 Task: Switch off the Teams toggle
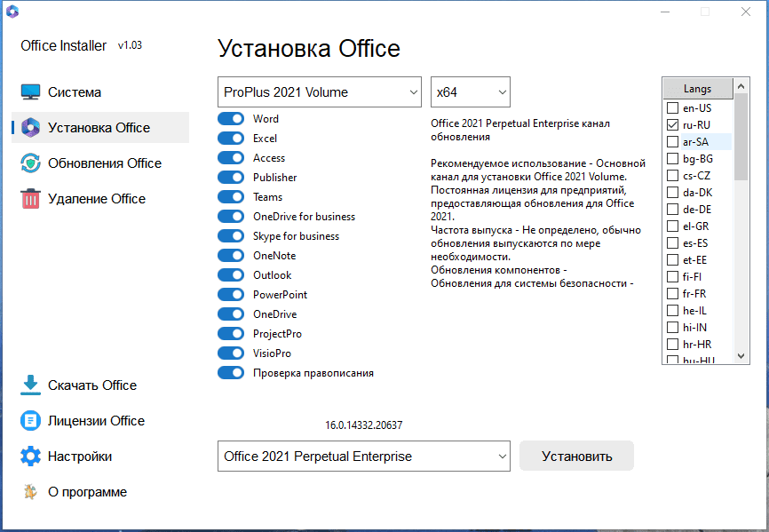pos(231,197)
